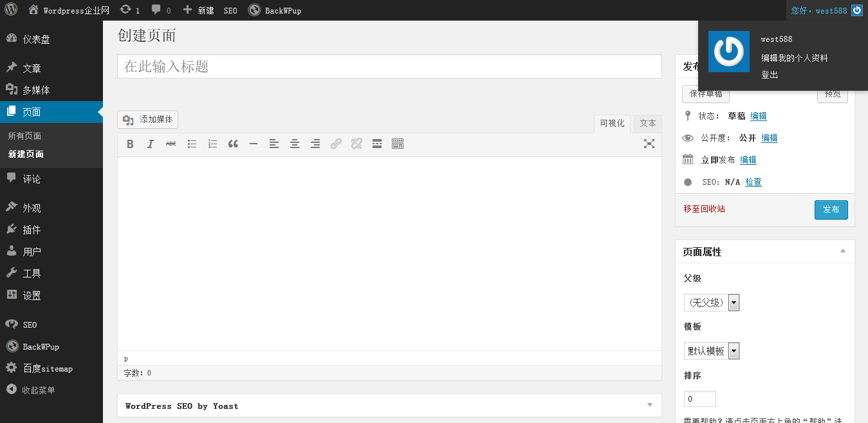Screen dimensions: 868x423
Task: Click 检查 next to SEO N/A
Action: (753, 182)
